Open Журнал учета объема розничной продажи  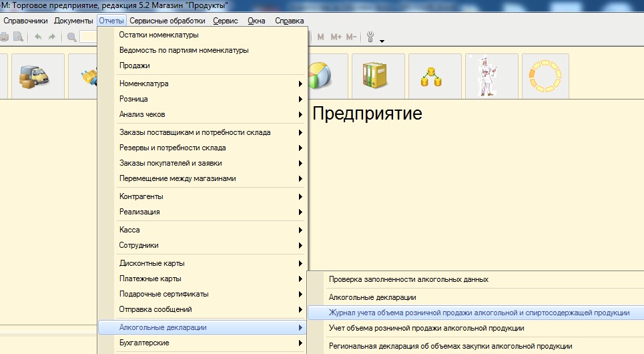[478, 312]
